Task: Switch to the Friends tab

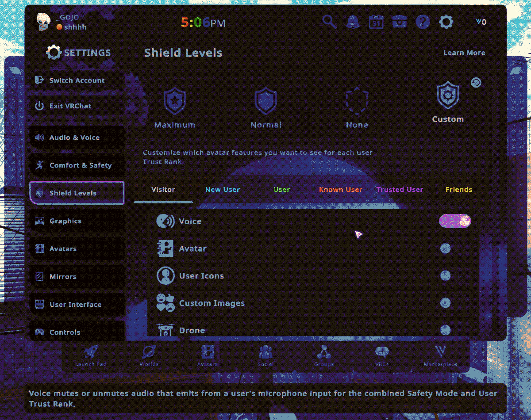Action: point(458,190)
